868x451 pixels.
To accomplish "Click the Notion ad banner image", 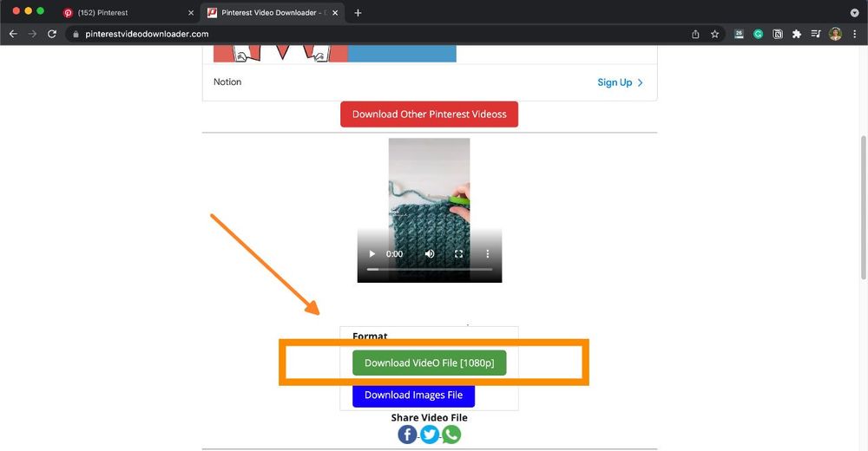I will (x=335, y=54).
